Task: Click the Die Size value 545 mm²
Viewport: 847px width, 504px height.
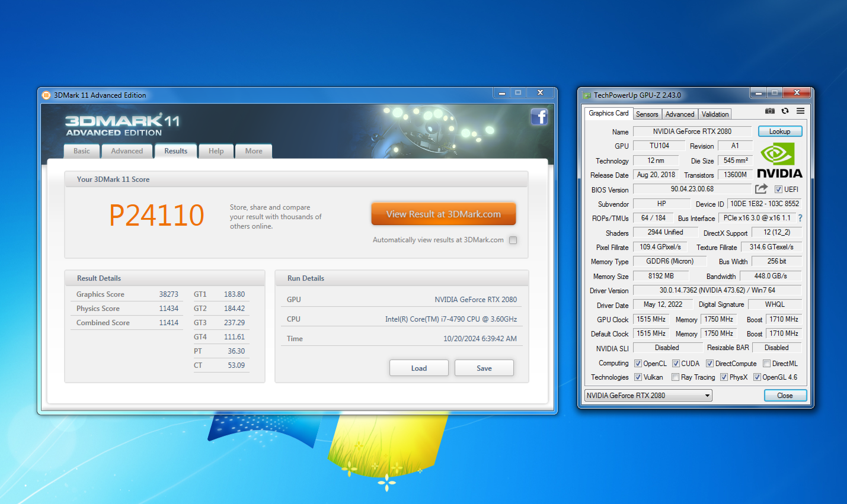Action: (736, 160)
